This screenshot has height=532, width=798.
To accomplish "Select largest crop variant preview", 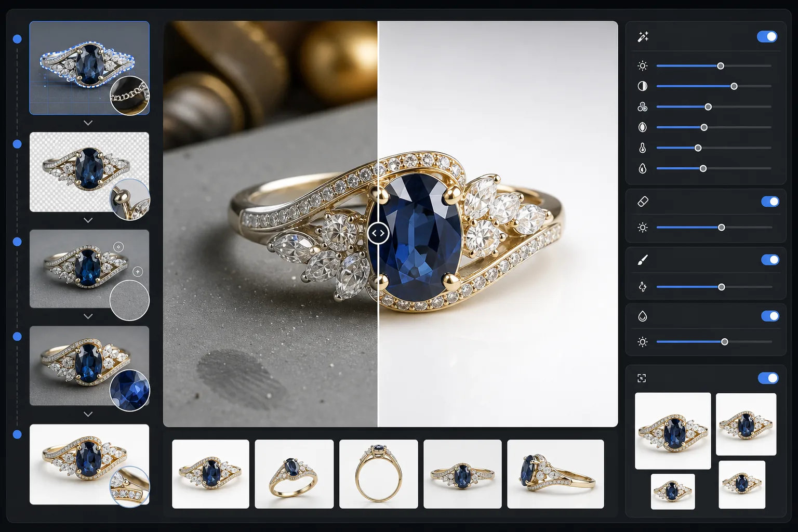I will click(673, 431).
